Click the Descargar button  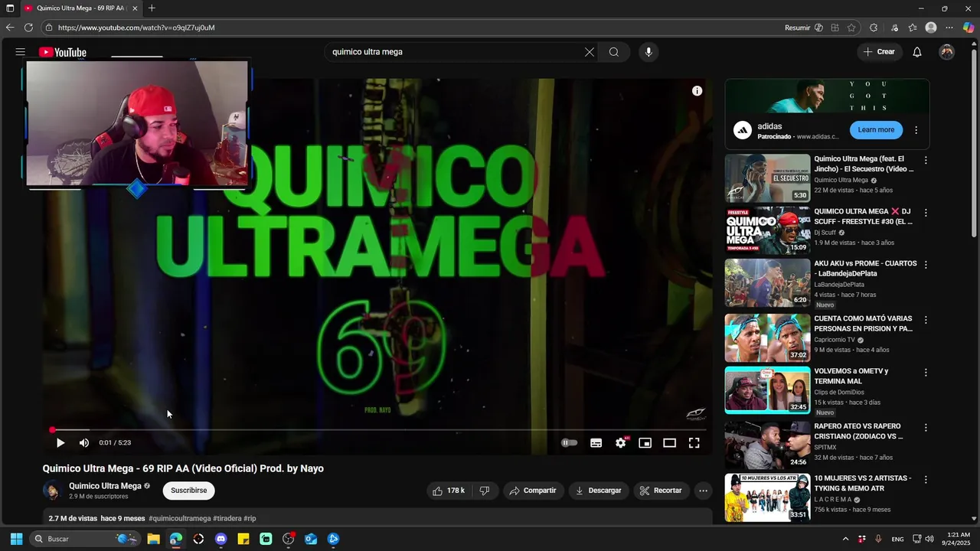coord(599,491)
